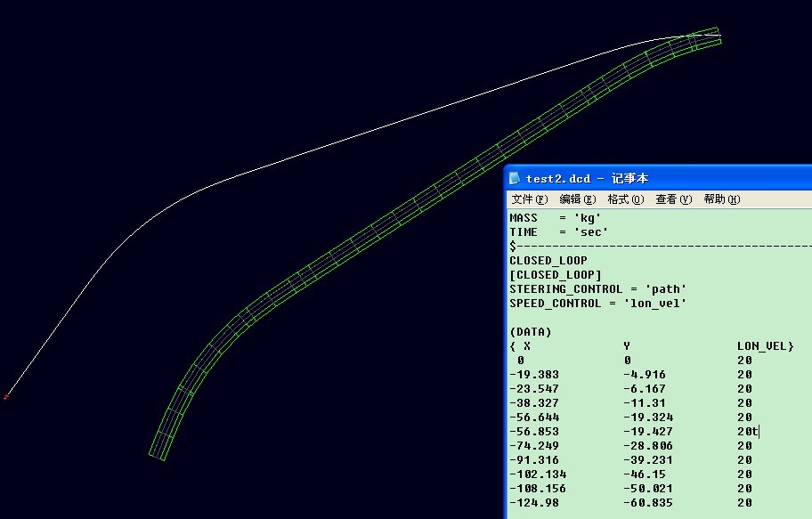Click the X value -56.853
This screenshot has height=519, width=812.
[534, 432]
